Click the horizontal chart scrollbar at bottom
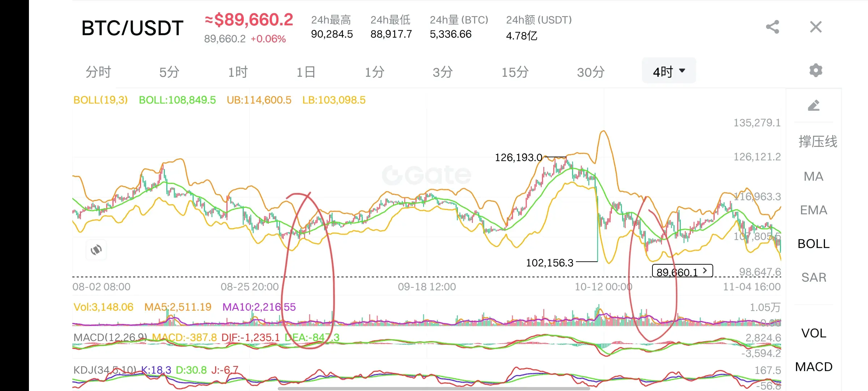The image size is (868, 391). coord(434,388)
